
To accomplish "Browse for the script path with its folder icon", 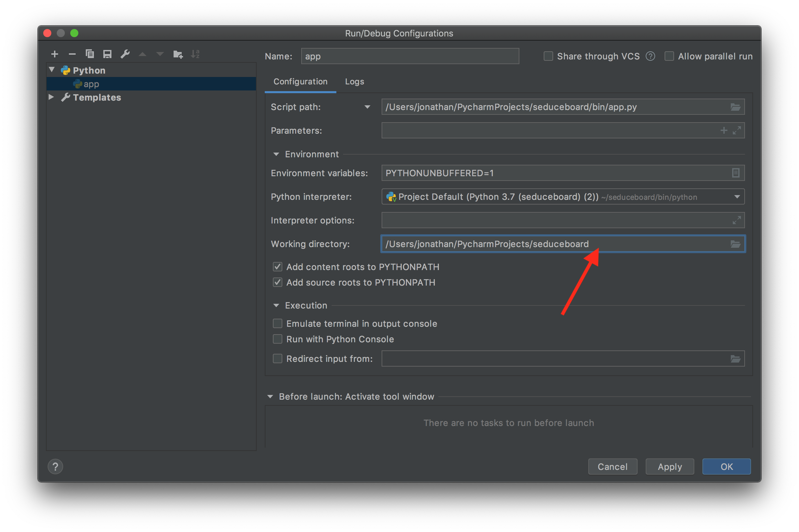I will tap(735, 107).
